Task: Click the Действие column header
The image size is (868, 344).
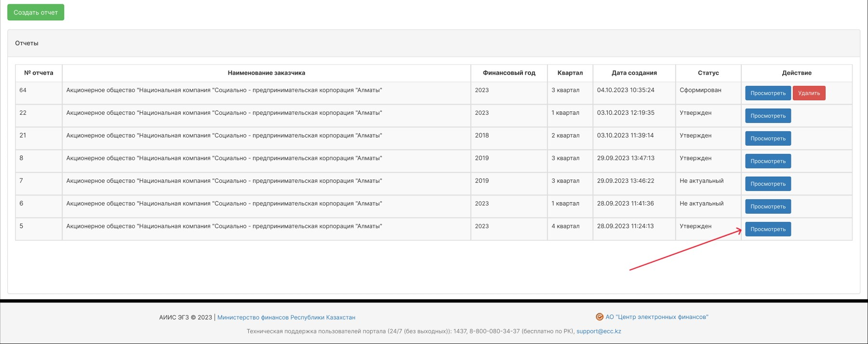Action: point(797,73)
